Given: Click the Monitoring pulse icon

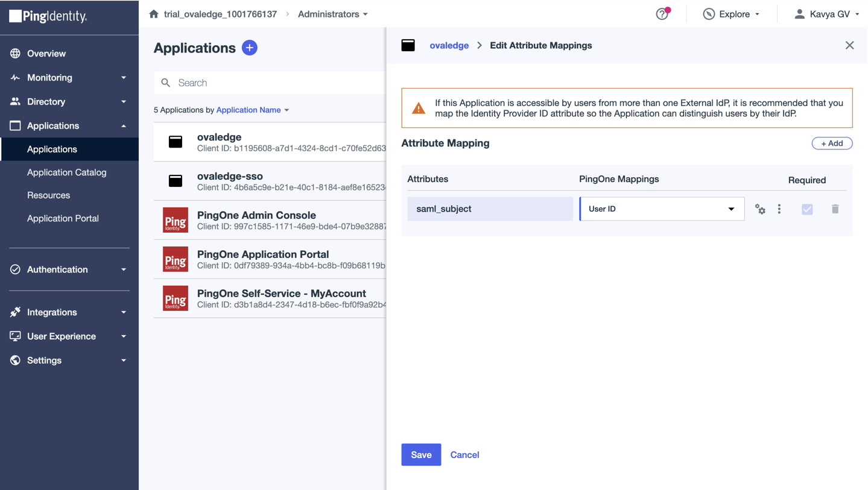Looking at the screenshot, I should click(x=15, y=77).
